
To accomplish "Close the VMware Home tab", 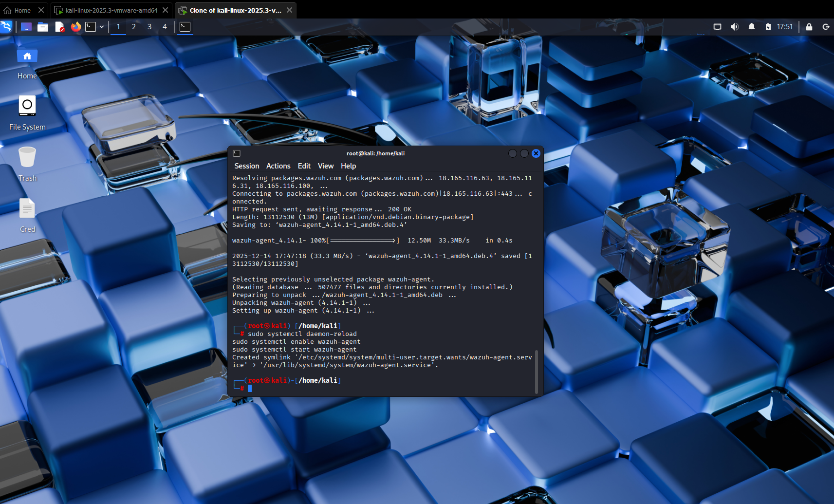I will (x=41, y=10).
